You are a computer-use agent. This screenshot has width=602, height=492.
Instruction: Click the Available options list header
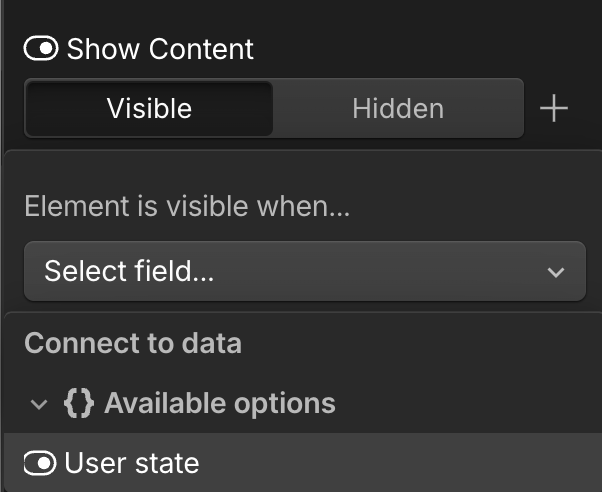(219, 403)
